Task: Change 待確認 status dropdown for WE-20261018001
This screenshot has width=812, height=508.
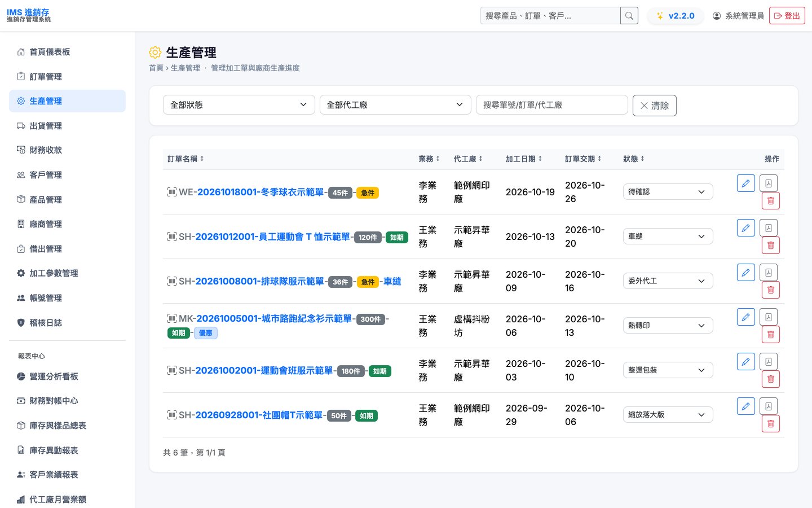Action: click(x=668, y=192)
